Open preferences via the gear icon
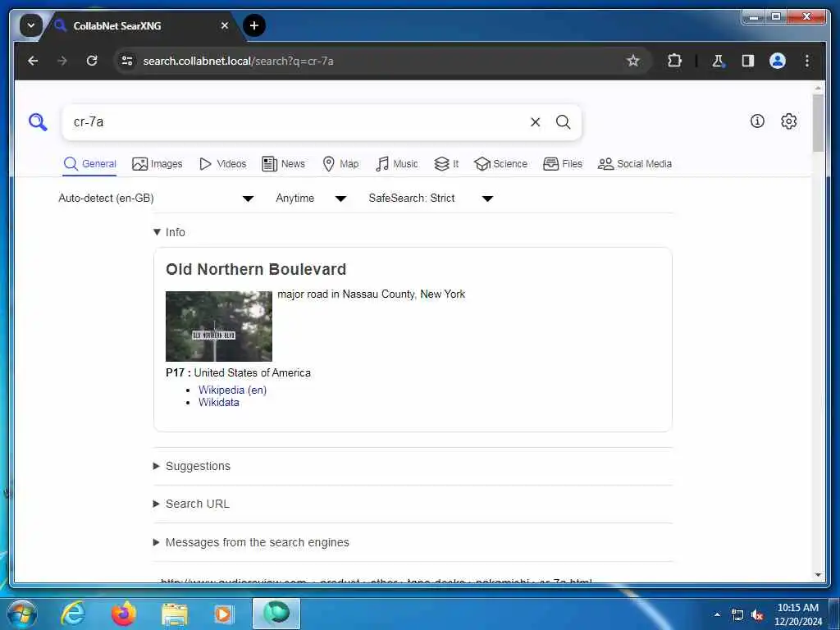The height and width of the screenshot is (630, 840). pyautogui.click(x=788, y=121)
